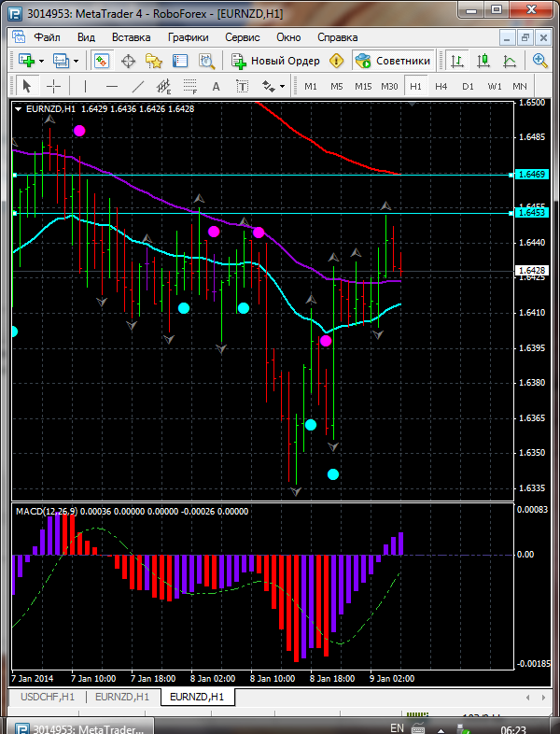This screenshot has width=560, height=734.
Task: Show hidden tray icons arrow
Action: tap(441, 729)
